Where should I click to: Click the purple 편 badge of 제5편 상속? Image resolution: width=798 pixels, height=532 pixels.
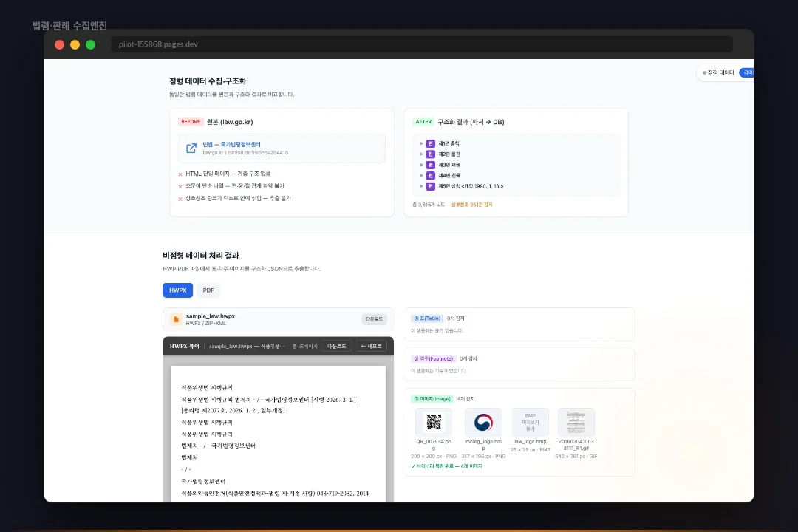pos(431,186)
